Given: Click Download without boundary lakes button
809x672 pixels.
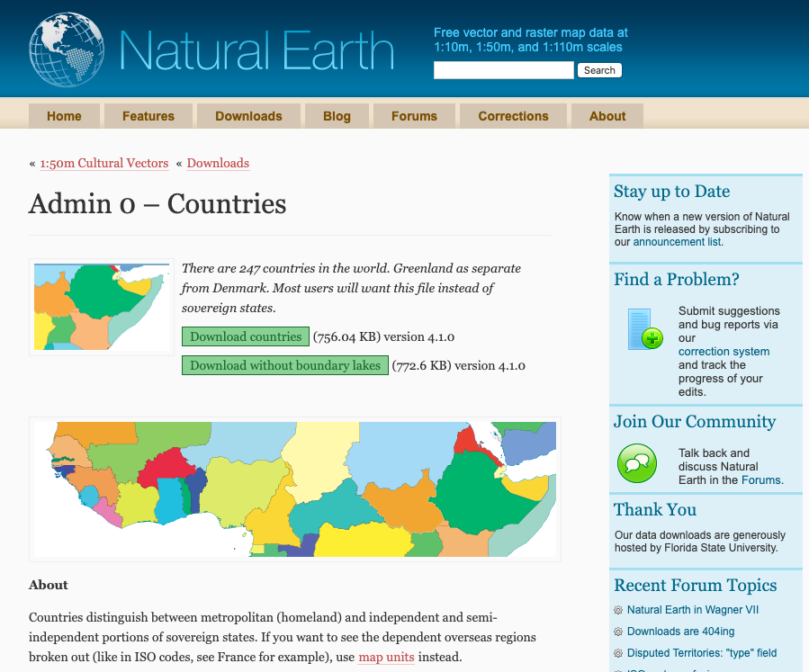Looking at the screenshot, I should 285,365.
